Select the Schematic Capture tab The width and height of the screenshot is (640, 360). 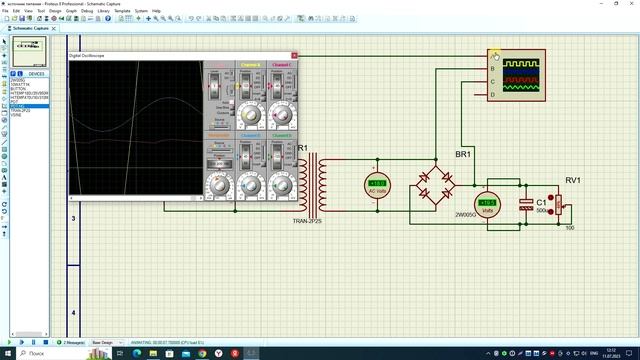[x=31, y=28]
